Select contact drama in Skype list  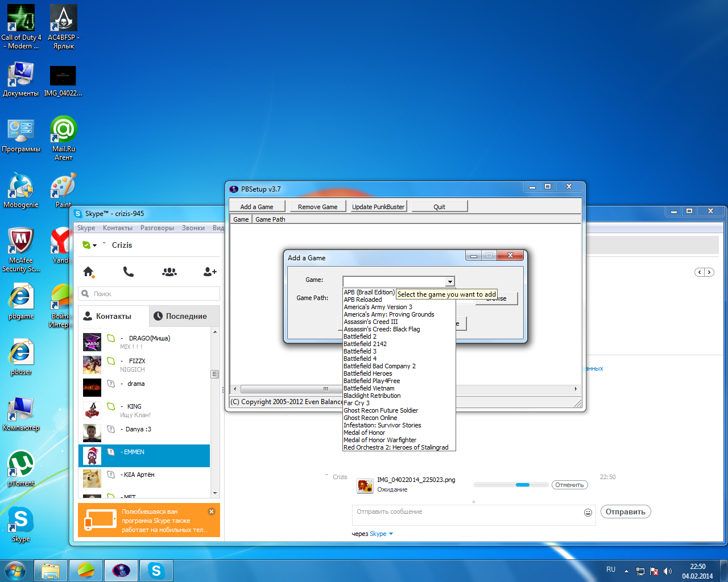(x=144, y=388)
